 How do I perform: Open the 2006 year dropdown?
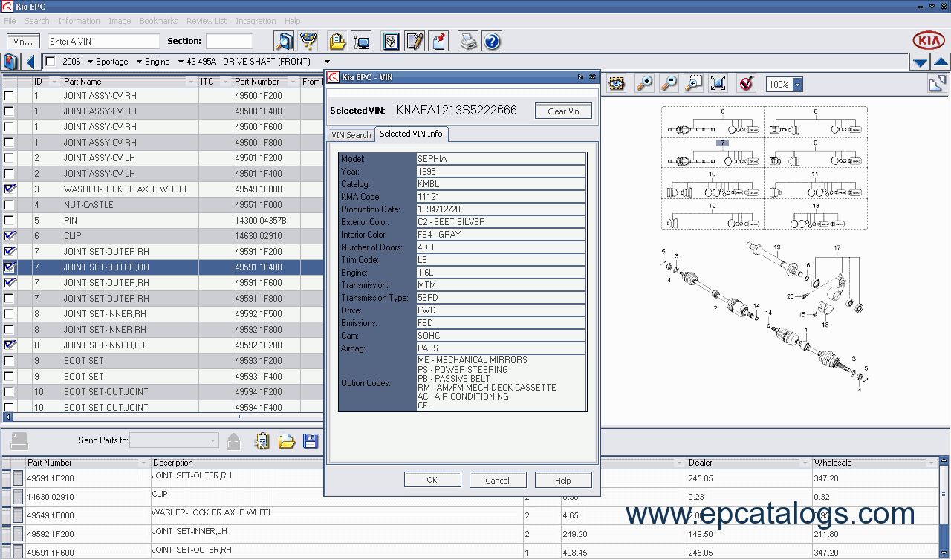[x=90, y=62]
